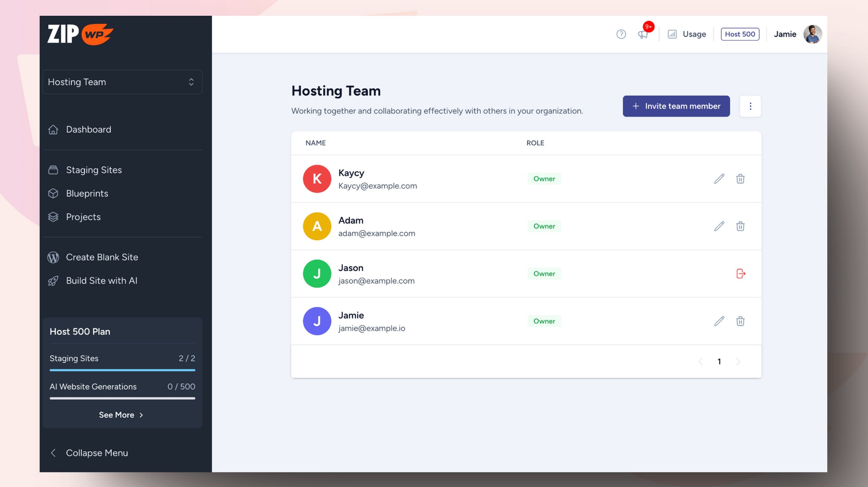
Task: Open the Blueprints section
Action: 87,193
